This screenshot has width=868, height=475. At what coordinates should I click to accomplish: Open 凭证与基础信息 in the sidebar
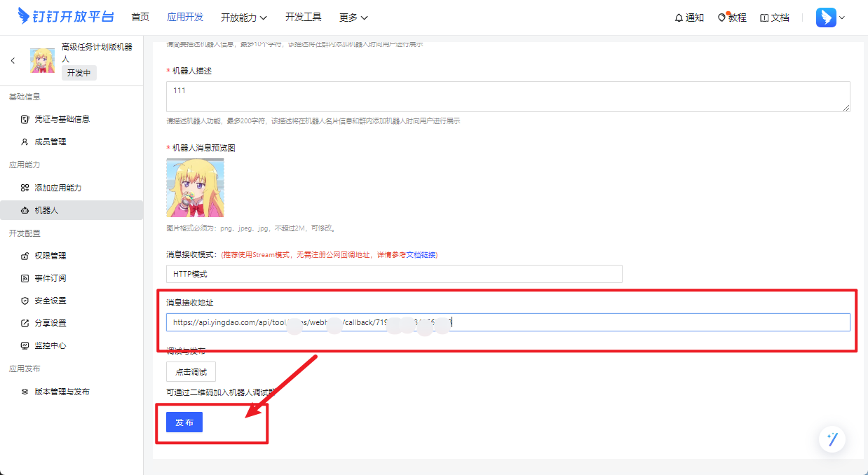coord(62,119)
